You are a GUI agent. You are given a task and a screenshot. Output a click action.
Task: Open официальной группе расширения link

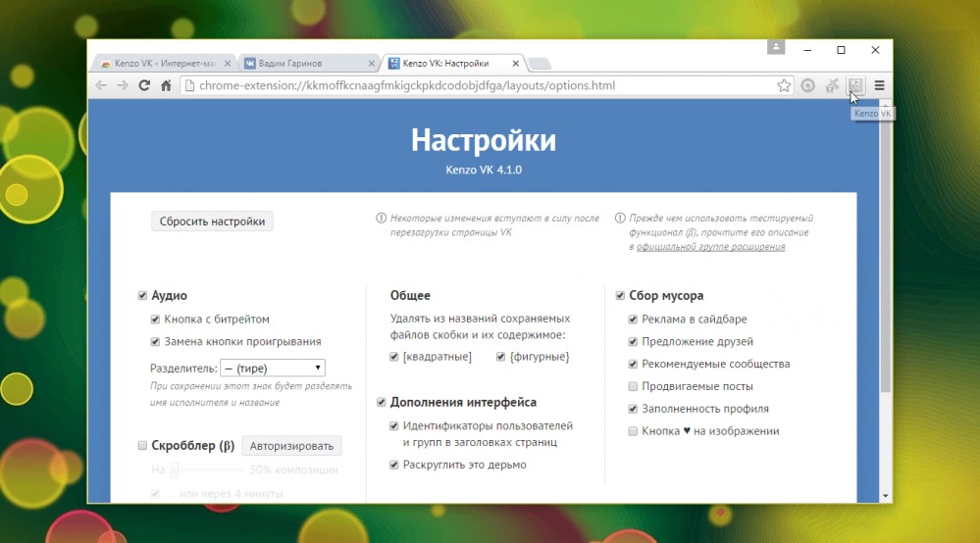(x=710, y=247)
